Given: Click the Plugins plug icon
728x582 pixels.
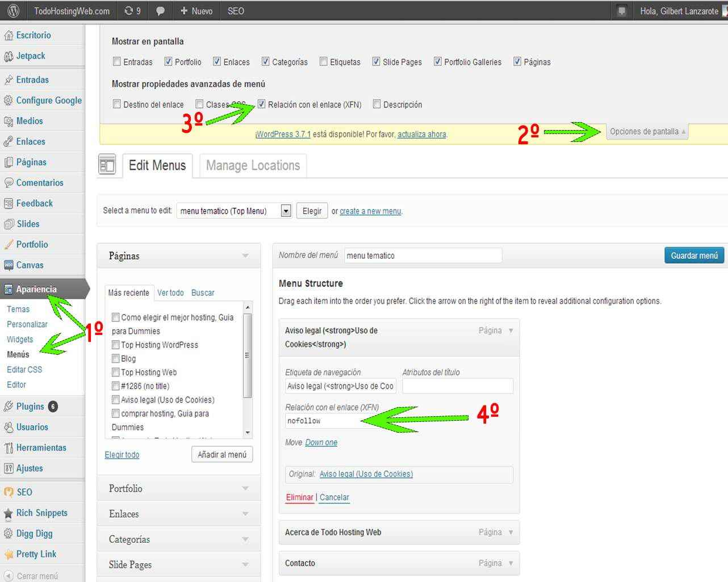Looking at the screenshot, I should (x=9, y=407).
